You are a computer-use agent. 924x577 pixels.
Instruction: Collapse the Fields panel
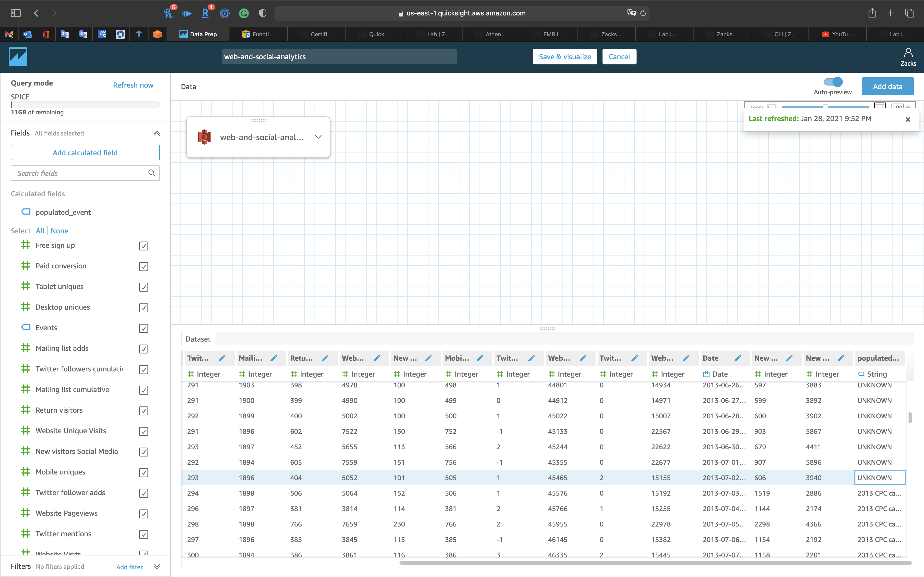(156, 133)
